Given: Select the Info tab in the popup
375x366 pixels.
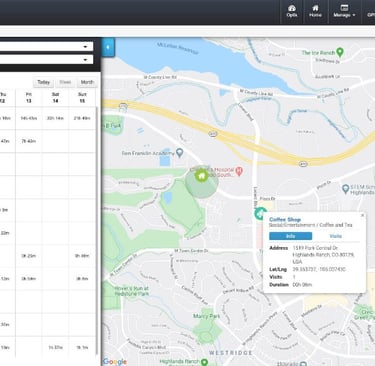Looking at the screenshot, I should 291,236.
